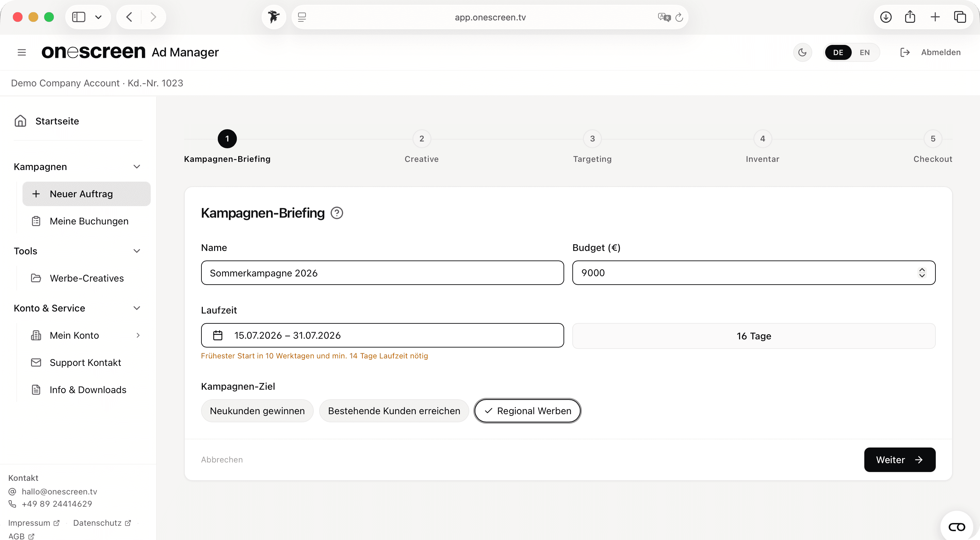Viewport: 980px width, 540px height.
Task: Switch language to EN
Action: coord(864,52)
